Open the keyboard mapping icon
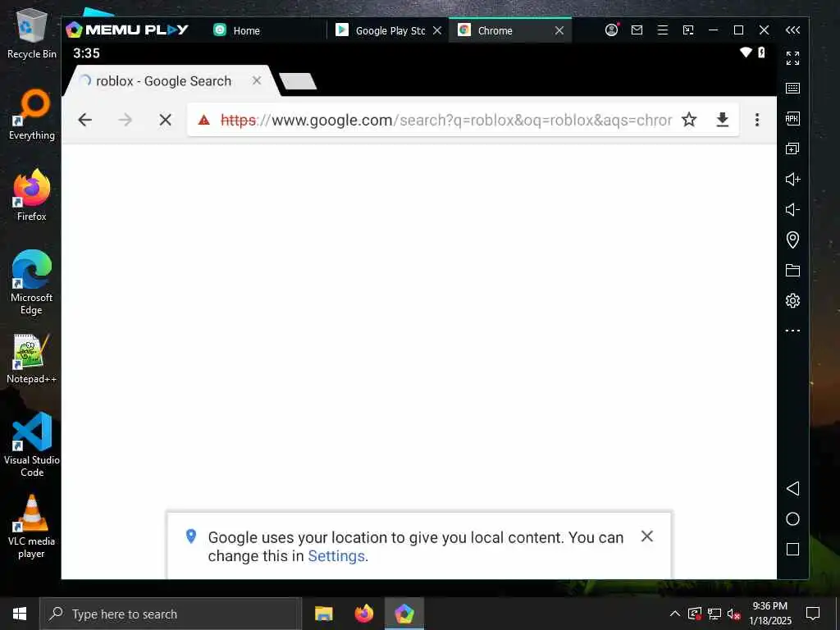Image resolution: width=840 pixels, height=630 pixels. coord(792,89)
